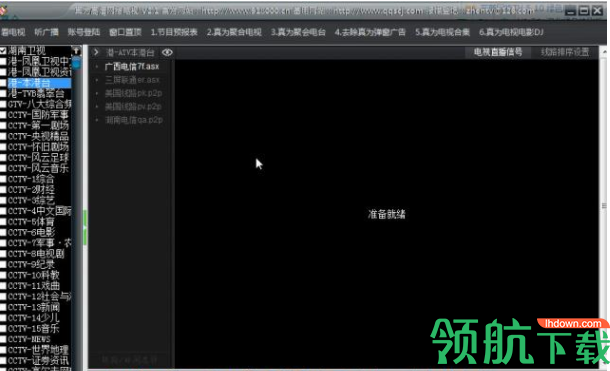Choose the 美国线路pk.p2p signal source
This screenshot has height=371, width=610.
tap(133, 93)
